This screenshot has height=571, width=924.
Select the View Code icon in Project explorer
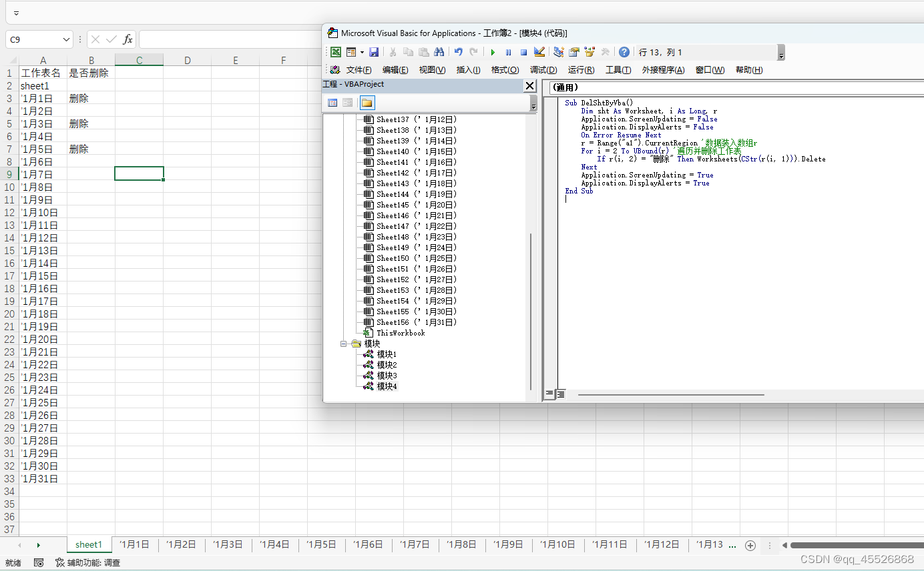coord(332,102)
